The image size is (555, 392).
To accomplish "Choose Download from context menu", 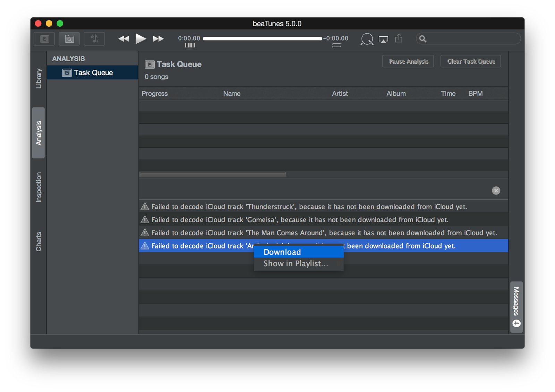I will click(298, 252).
